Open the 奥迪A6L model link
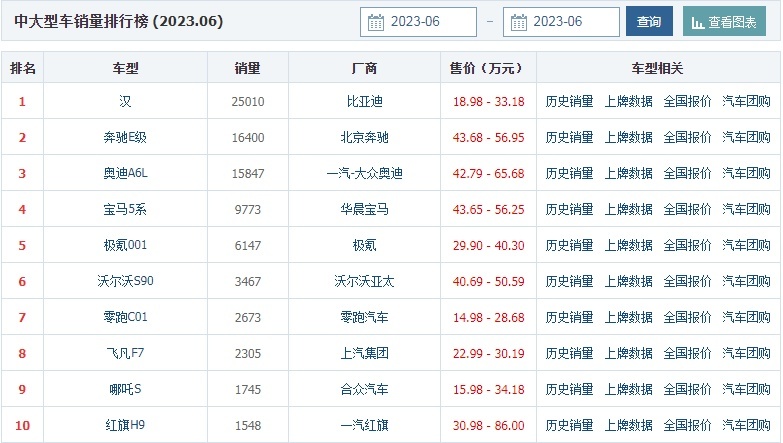 (x=125, y=173)
